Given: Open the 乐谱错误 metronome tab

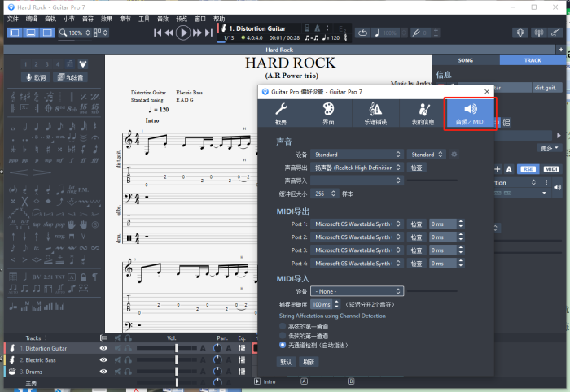Looking at the screenshot, I should [x=375, y=113].
